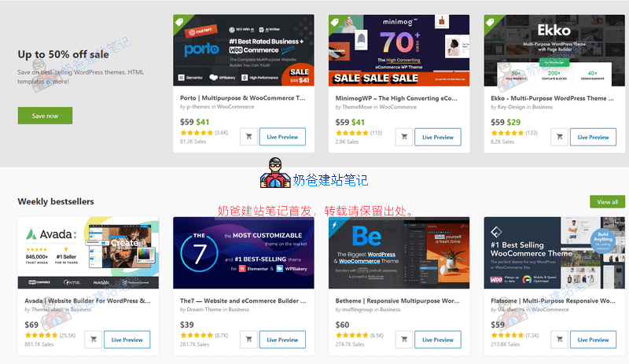
Task: Open the MinimogWP sale banner thumbnail
Action: pos(399,50)
